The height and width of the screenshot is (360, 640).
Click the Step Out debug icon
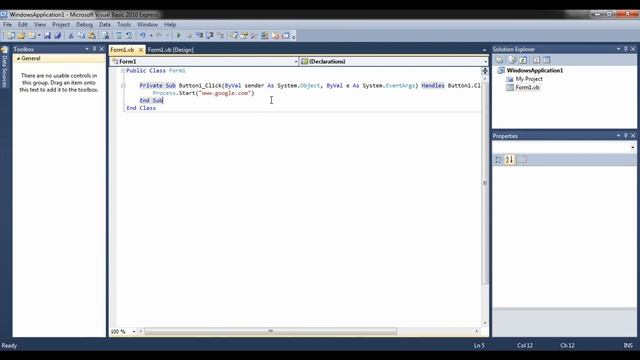pyautogui.click(x=220, y=36)
